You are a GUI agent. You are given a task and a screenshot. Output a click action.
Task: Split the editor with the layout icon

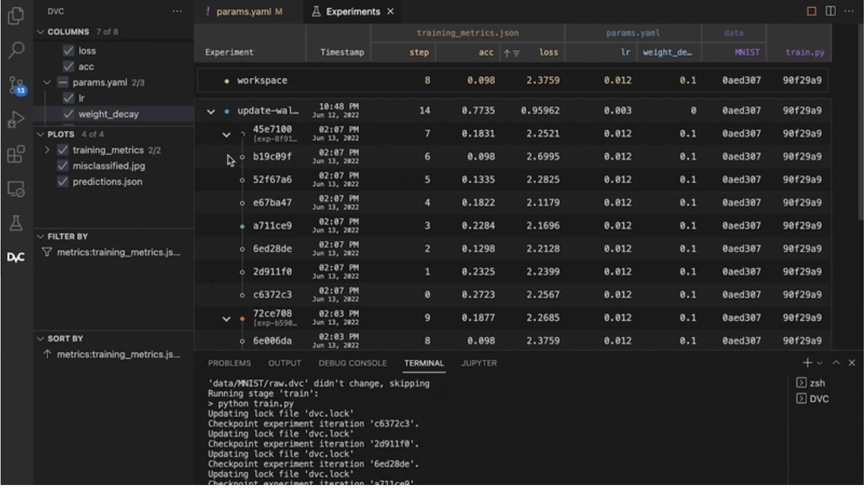click(830, 11)
